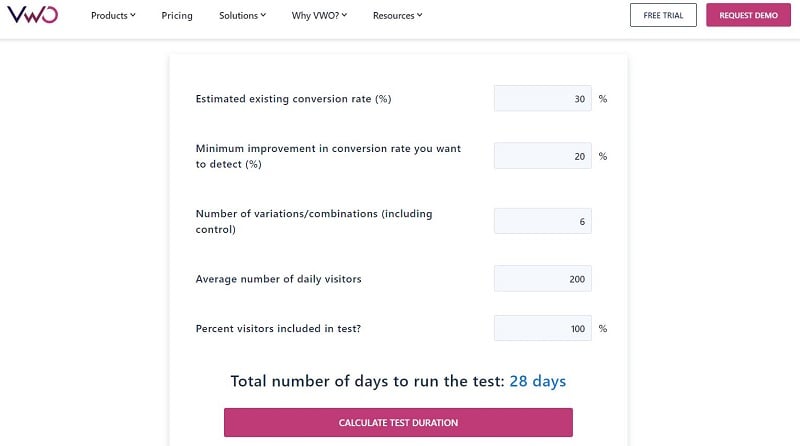Open the Products dropdown menu

pyautogui.click(x=113, y=15)
